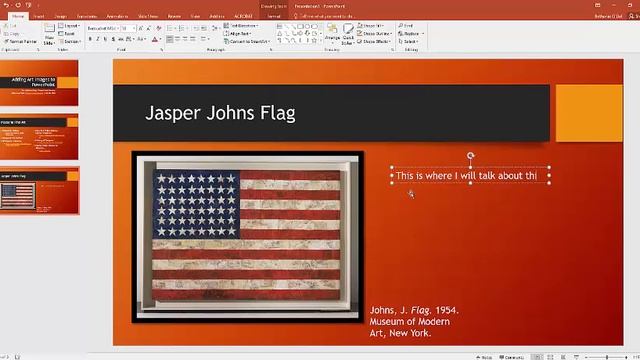Open the Design ribbon tab
Screen dimensions: 640x360
coord(60,16)
